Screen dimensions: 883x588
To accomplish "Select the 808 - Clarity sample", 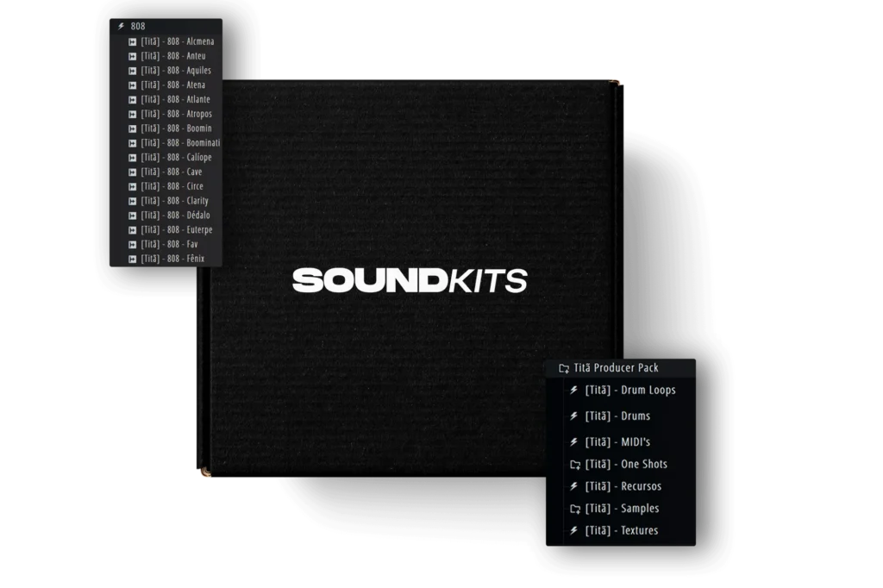I will click(174, 201).
